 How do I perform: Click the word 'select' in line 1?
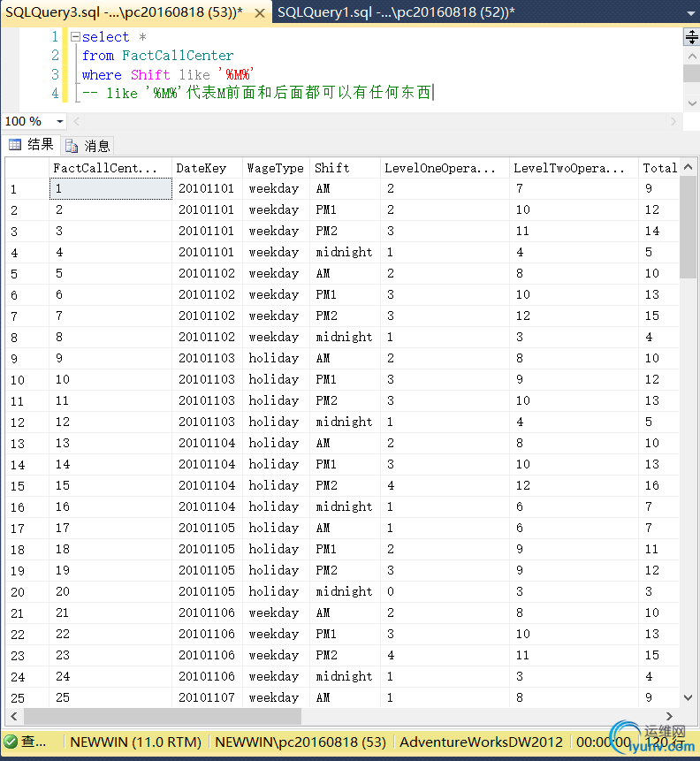coord(105,37)
